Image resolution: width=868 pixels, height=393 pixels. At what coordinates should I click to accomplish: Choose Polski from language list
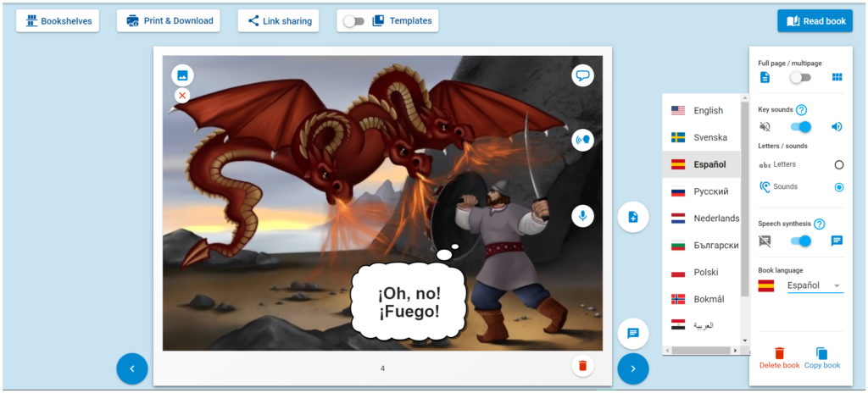pyautogui.click(x=701, y=273)
